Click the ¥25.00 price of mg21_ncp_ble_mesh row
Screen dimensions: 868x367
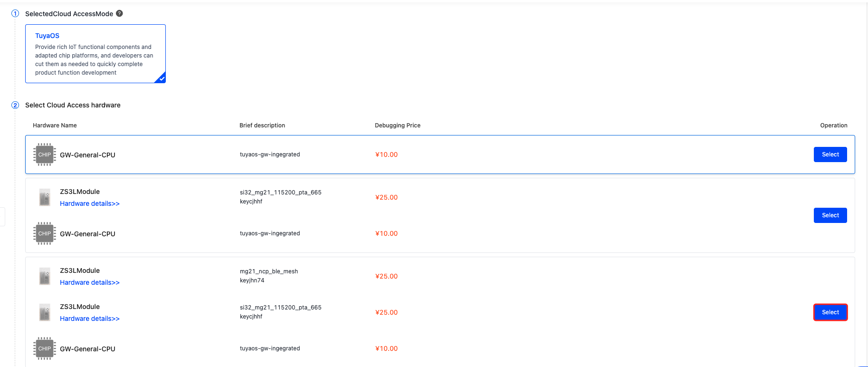point(386,276)
